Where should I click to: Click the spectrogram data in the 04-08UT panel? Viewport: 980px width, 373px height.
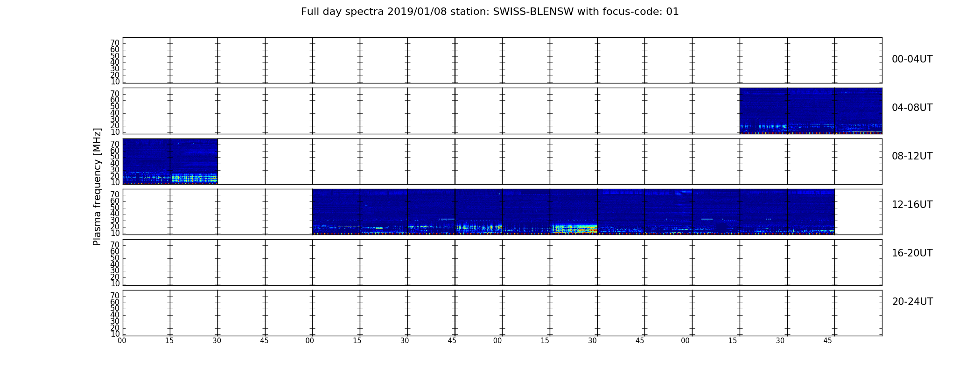[x=811, y=111]
